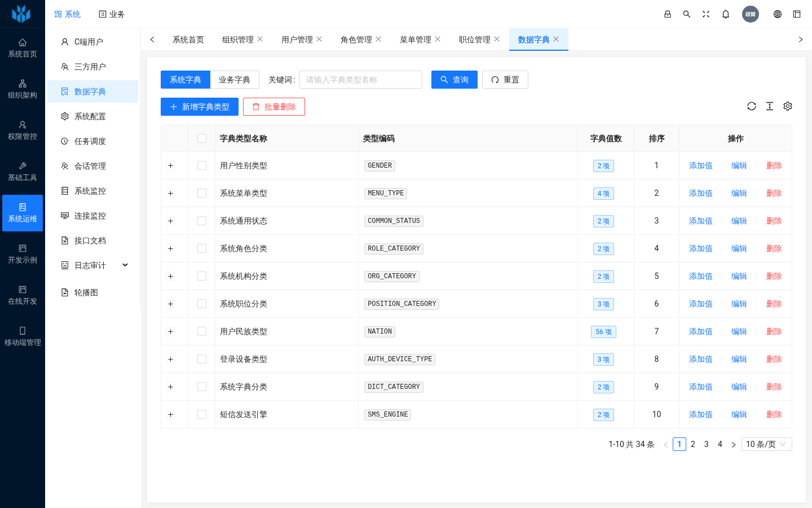Check the 系统角色分类 row checkbox
Viewport: 812px width, 508px height.
click(202, 248)
